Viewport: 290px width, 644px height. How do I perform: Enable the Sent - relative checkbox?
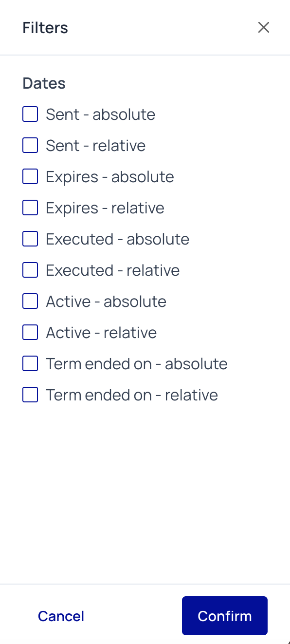[30, 146]
